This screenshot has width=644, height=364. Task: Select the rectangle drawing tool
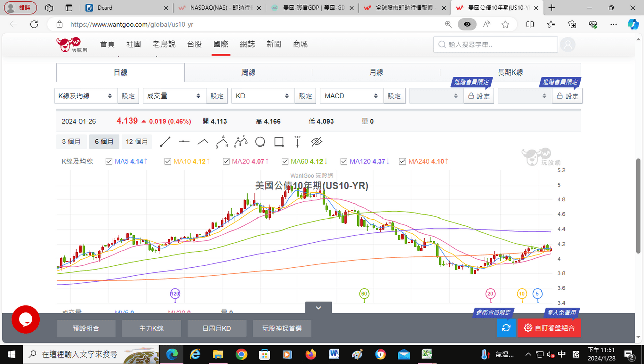click(x=279, y=142)
